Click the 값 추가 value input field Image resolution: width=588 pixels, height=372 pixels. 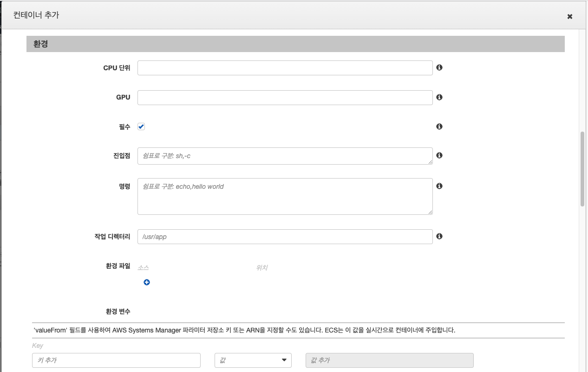389,360
